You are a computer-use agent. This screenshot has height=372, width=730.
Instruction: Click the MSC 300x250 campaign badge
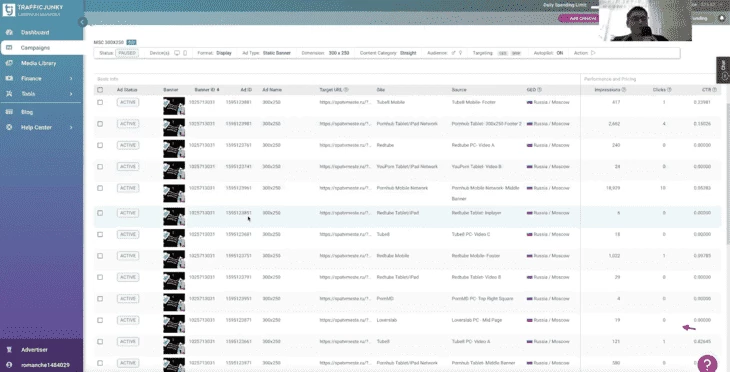[131, 42]
